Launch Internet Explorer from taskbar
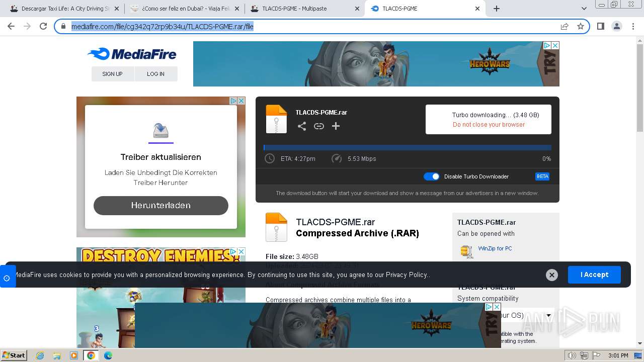 pos(40,355)
